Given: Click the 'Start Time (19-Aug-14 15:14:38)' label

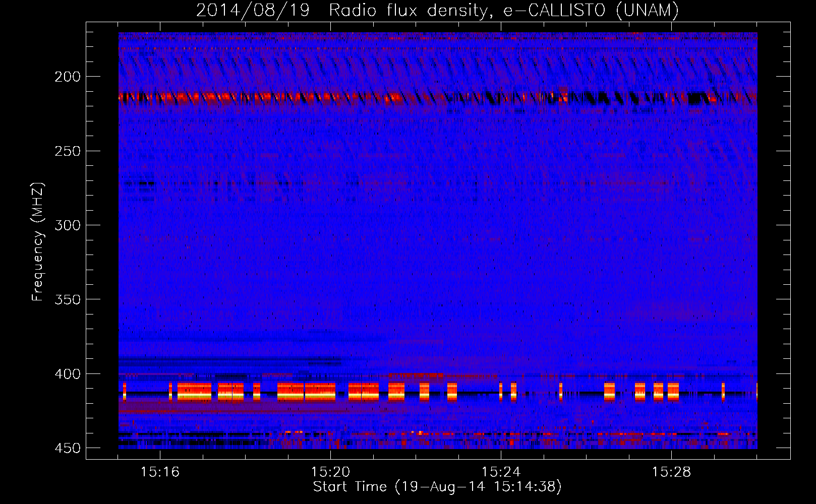Looking at the screenshot, I should (437, 487).
